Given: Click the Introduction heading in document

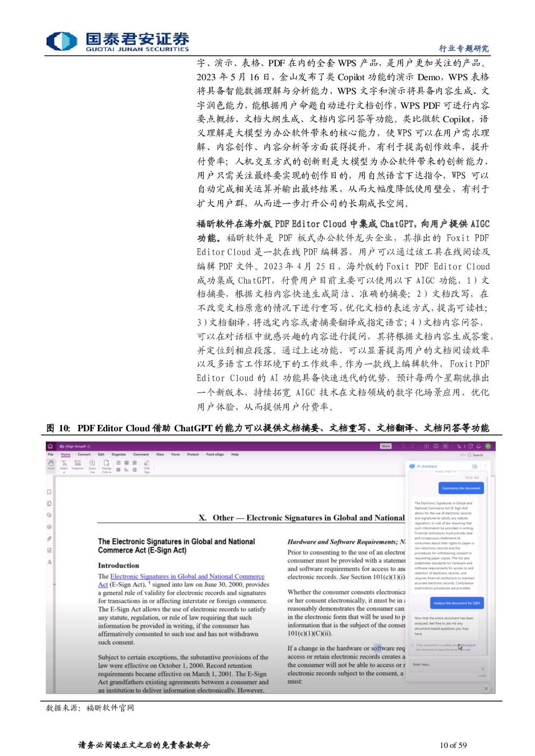Looking at the screenshot, I should [x=119, y=565].
